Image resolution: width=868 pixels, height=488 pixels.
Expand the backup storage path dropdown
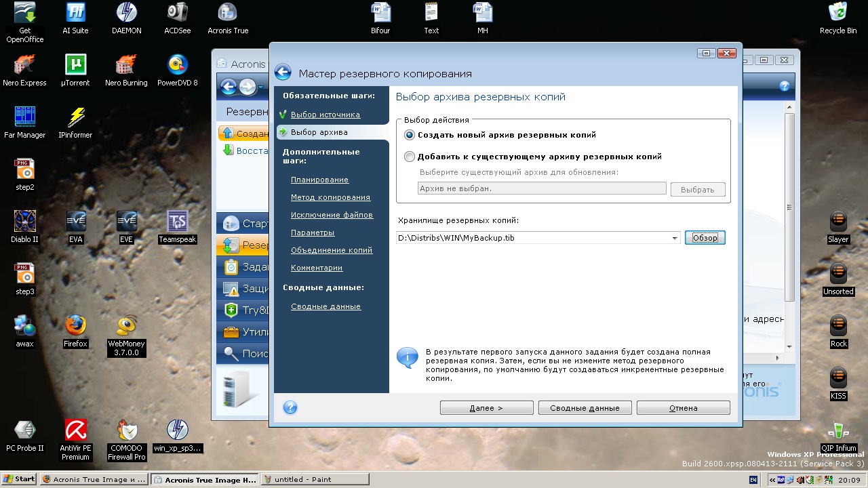click(675, 238)
